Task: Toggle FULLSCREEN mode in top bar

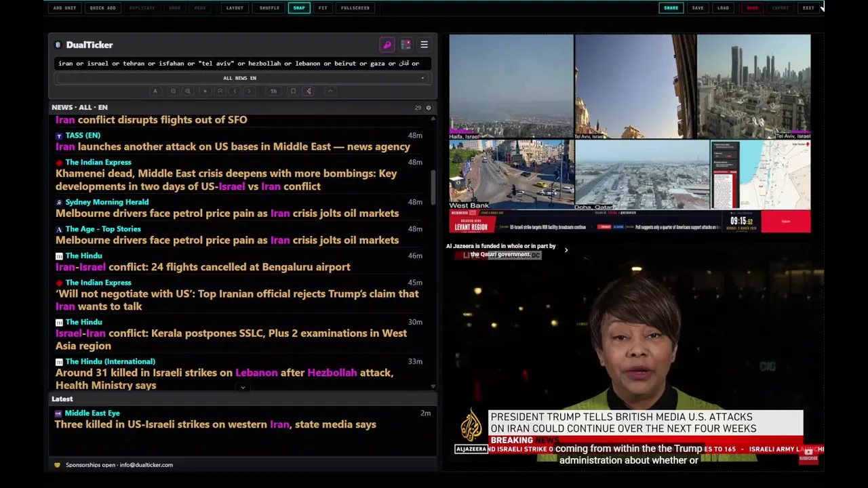Action: [x=355, y=8]
